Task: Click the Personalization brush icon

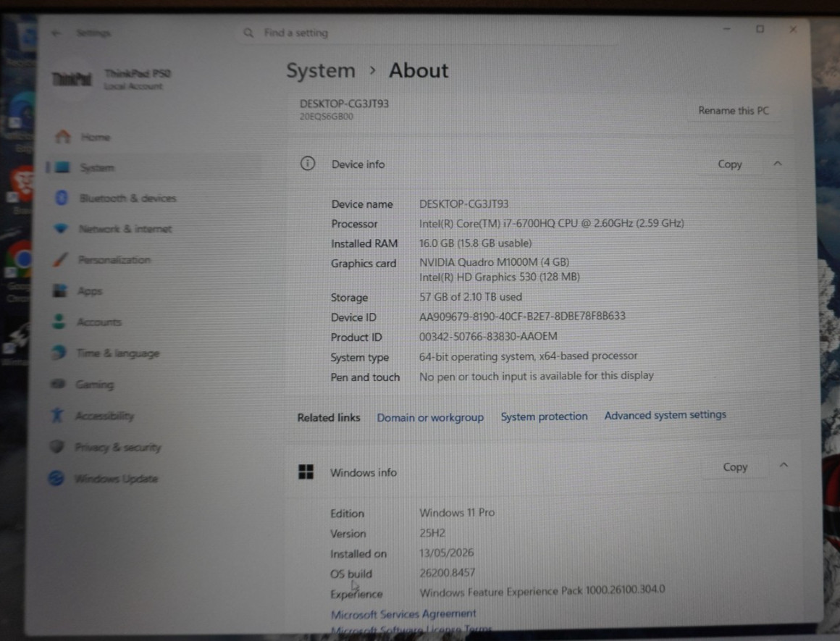Action: (x=60, y=259)
